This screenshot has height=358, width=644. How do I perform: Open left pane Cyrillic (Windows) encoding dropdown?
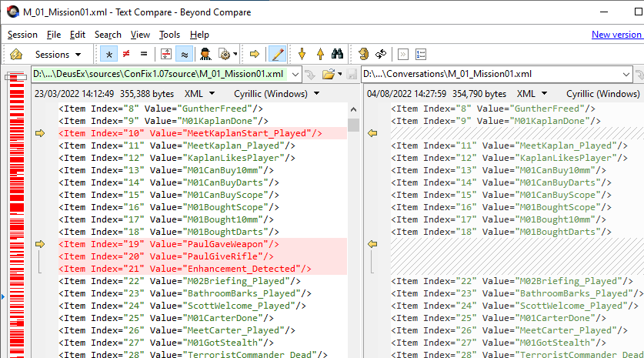pos(277,94)
